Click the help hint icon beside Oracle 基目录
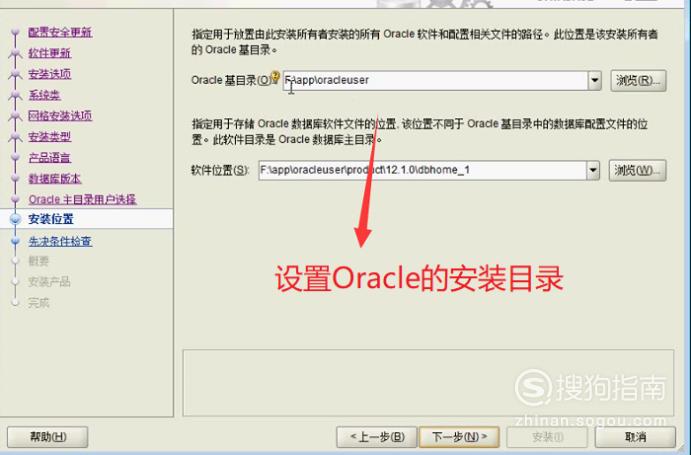 tap(275, 76)
